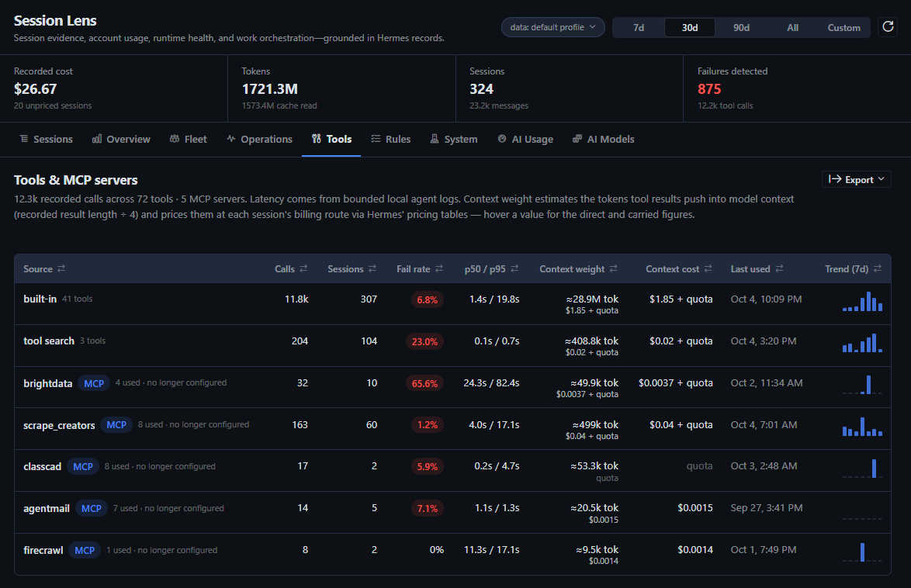This screenshot has height=588, width=911.
Task: Sort by Trend (7d) arrows icon
Action: tap(878, 268)
